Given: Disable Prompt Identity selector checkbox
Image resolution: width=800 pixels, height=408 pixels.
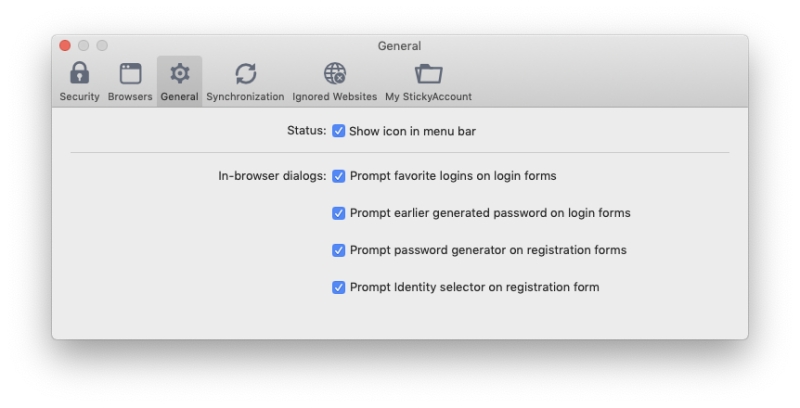Looking at the screenshot, I should [338, 287].
